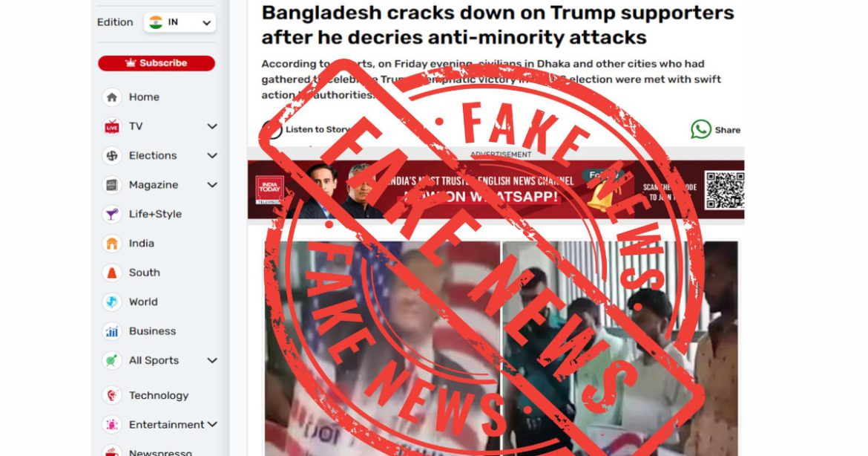Select the Elections icon
Viewport: 868px width, 456px height.
[112, 156]
